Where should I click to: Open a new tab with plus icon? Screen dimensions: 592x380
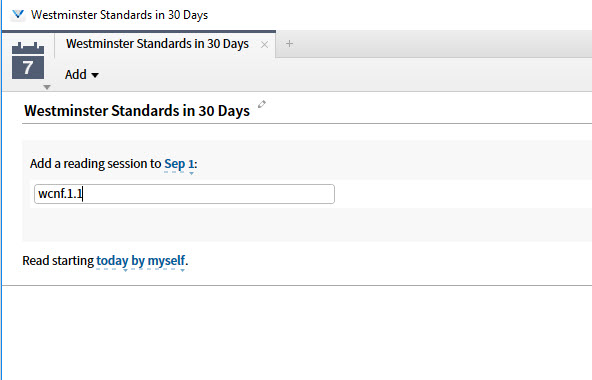tap(290, 44)
